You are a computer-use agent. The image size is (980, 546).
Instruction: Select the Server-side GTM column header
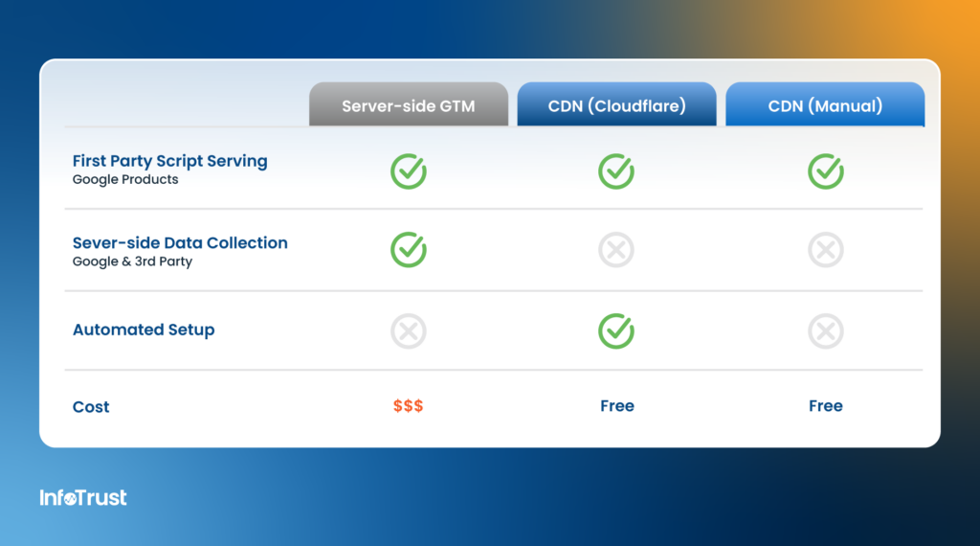point(409,105)
